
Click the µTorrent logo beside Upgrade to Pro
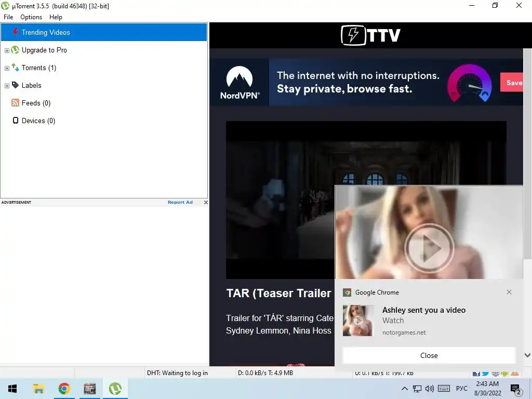[x=15, y=50]
